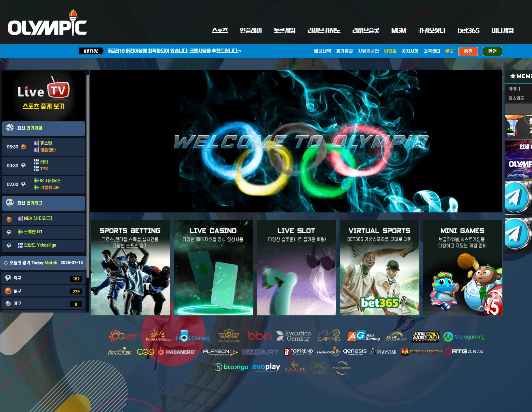Select the 05:30 휴스턴 vs 애틀랜타 game

[43, 147]
